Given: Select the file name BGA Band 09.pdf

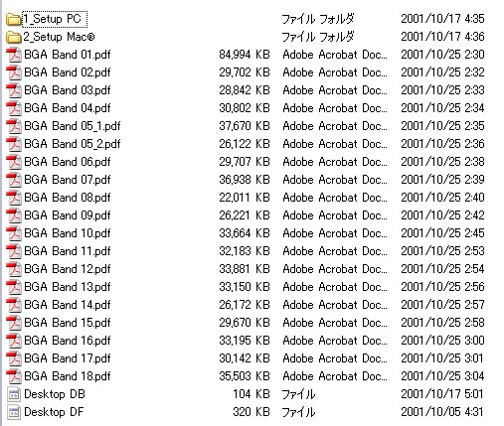Looking at the screenshot, I should (68, 215).
